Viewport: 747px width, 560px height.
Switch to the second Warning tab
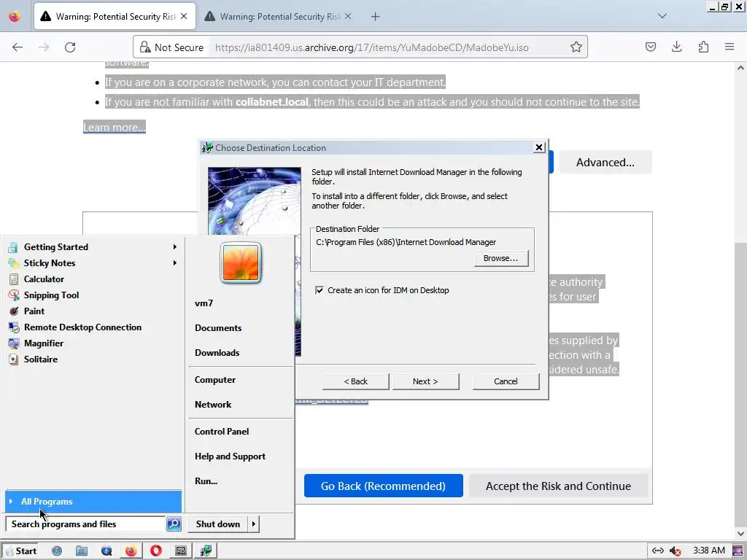[279, 17]
